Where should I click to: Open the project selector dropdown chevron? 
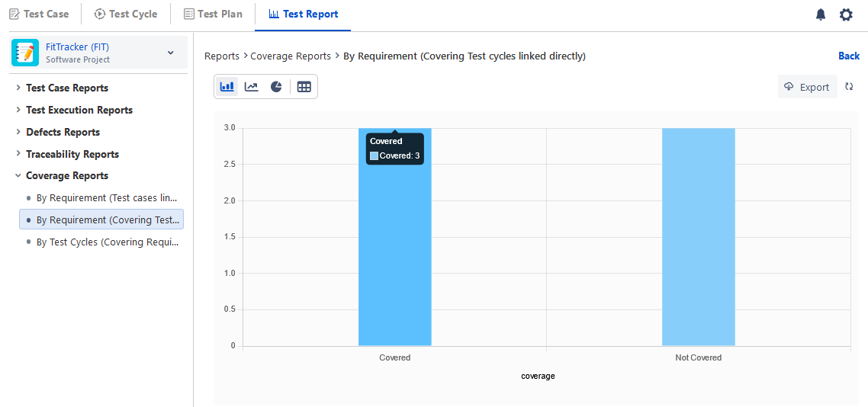coord(171,53)
